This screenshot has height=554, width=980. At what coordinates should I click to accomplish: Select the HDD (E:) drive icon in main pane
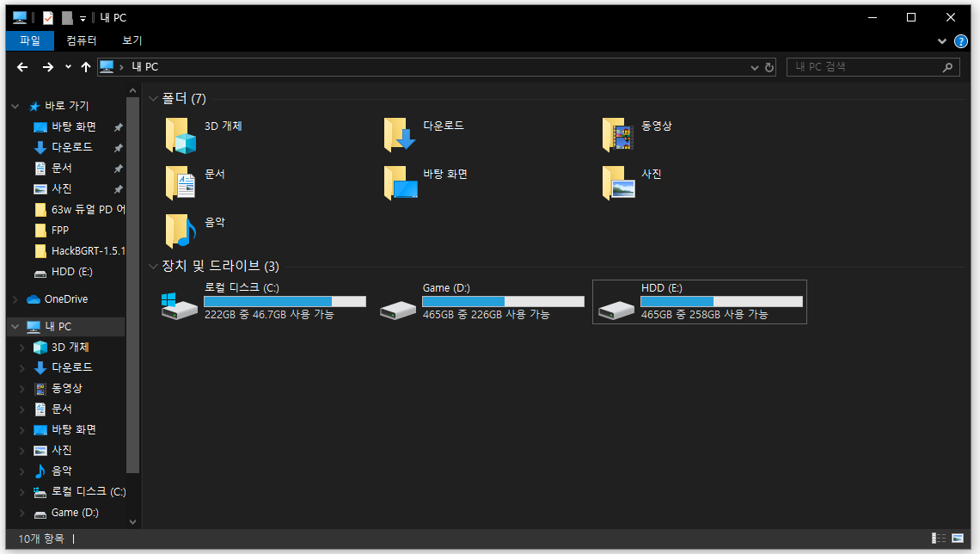click(x=616, y=309)
